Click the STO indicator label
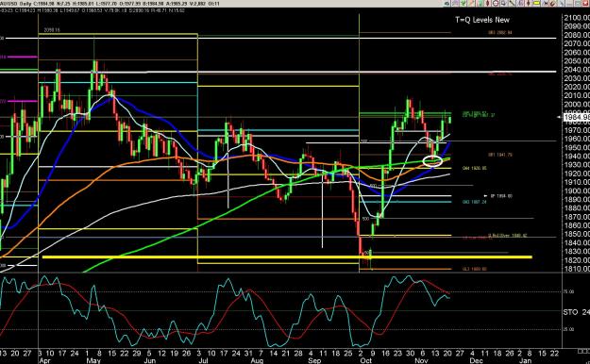The height and width of the screenshot is (364, 590). pos(571,312)
